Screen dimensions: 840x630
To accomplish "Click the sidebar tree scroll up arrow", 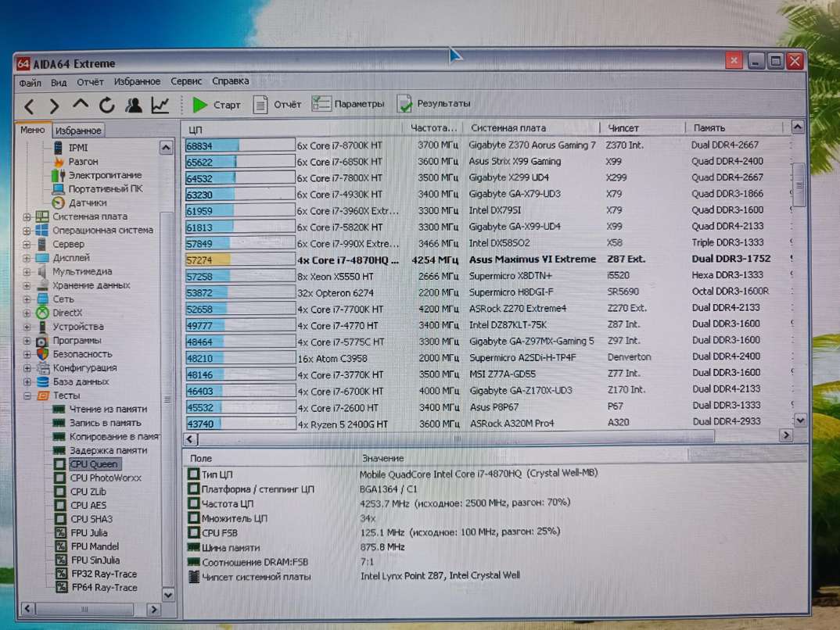I will click(x=166, y=148).
